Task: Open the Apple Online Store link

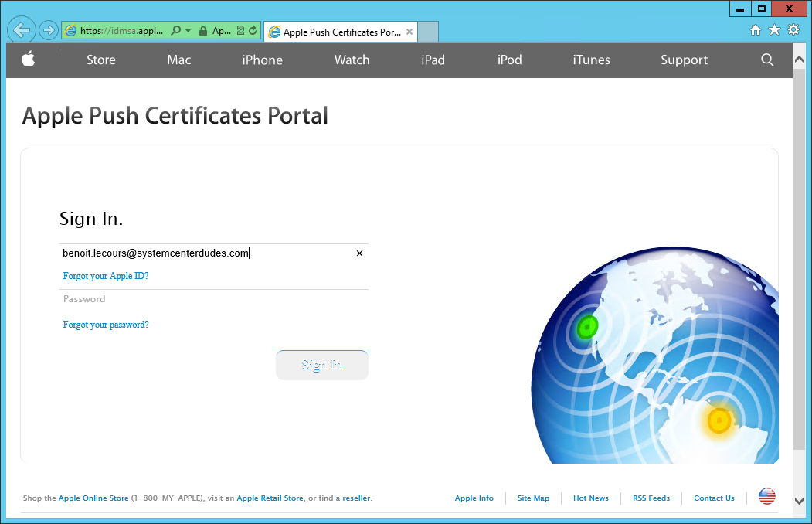Action: (x=93, y=498)
